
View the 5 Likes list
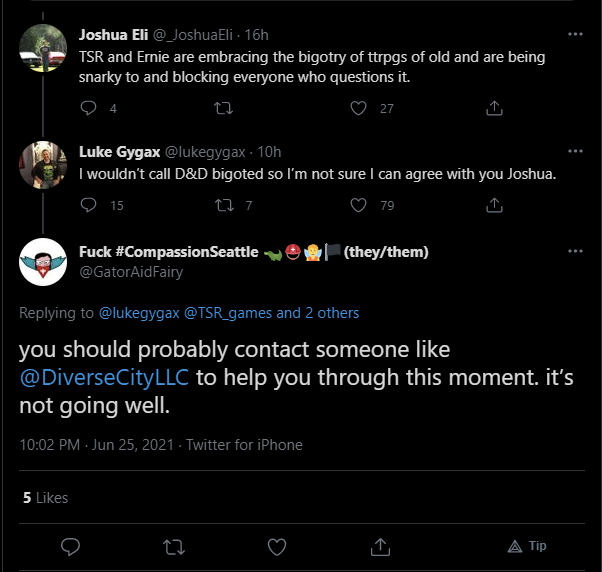coord(45,498)
